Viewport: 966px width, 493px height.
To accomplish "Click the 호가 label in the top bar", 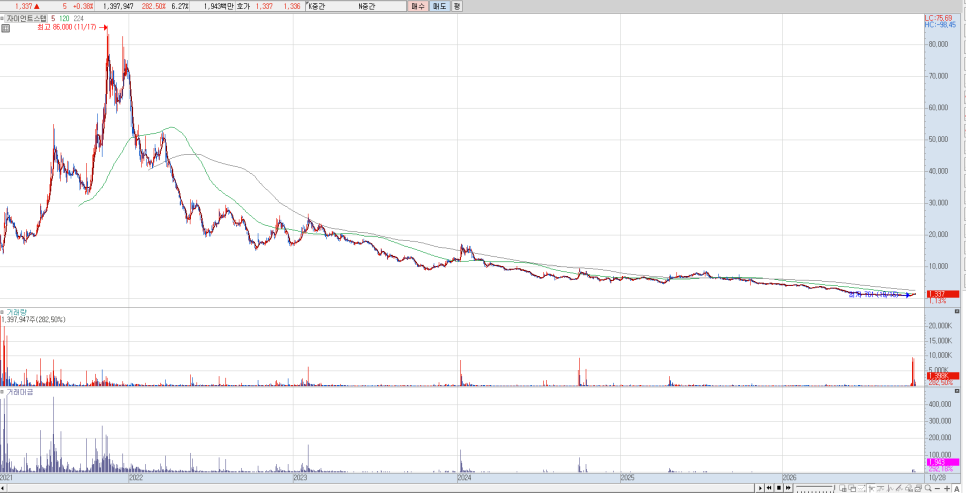I will 243,6.
